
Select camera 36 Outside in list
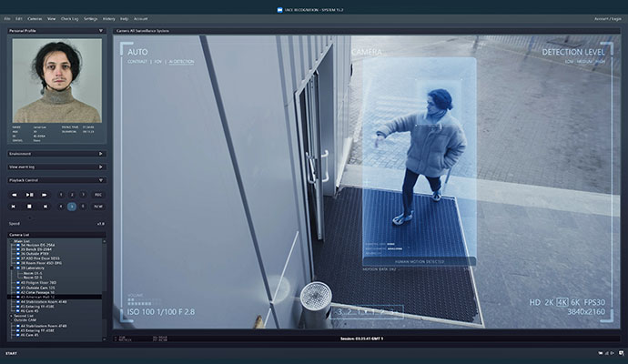click(x=35, y=254)
